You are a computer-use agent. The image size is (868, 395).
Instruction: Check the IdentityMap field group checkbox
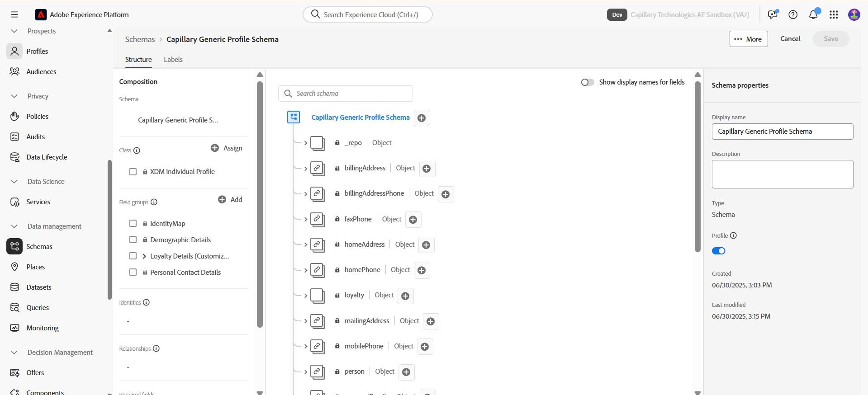pos(133,223)
